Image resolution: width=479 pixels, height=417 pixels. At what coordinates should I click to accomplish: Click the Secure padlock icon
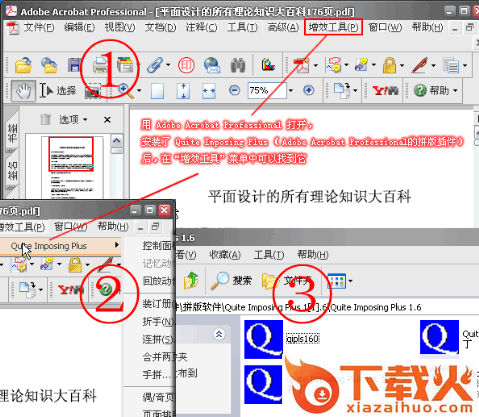pos(389,65)
